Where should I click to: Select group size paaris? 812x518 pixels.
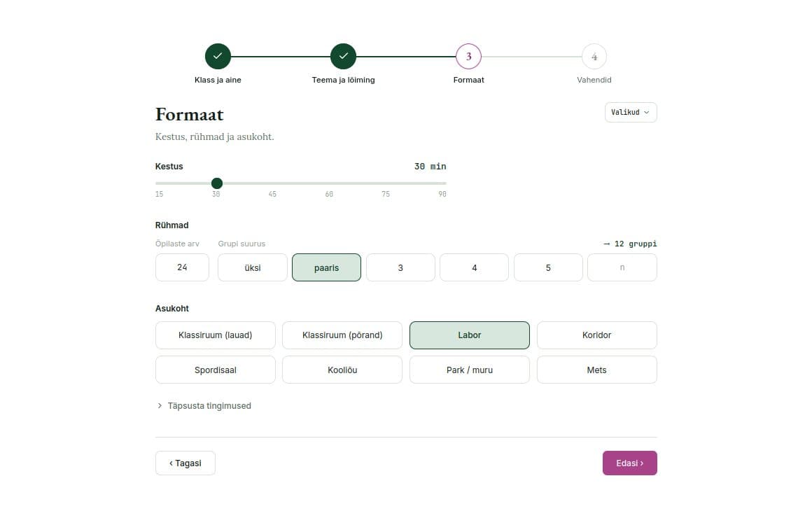point(326,267)
